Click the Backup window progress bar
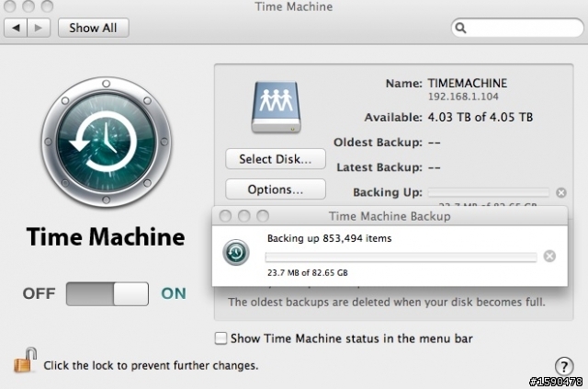588x389 pixels. (401, 257)
